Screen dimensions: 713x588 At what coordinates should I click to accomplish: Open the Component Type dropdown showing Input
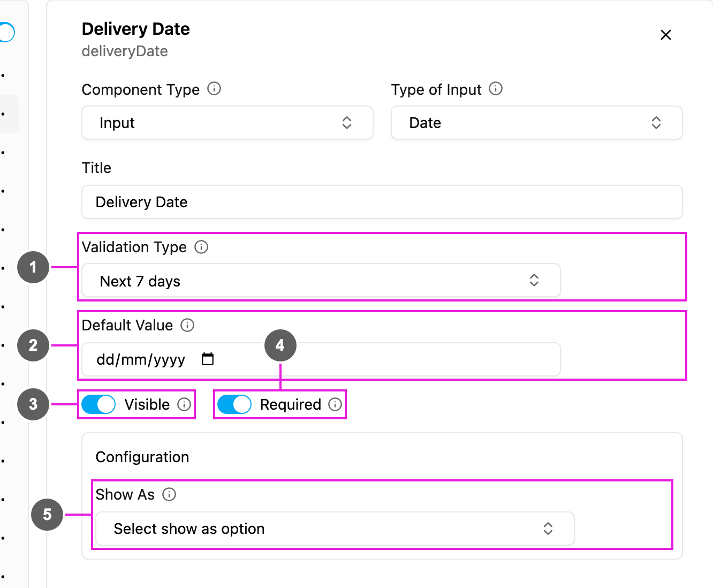click(227, 123)
